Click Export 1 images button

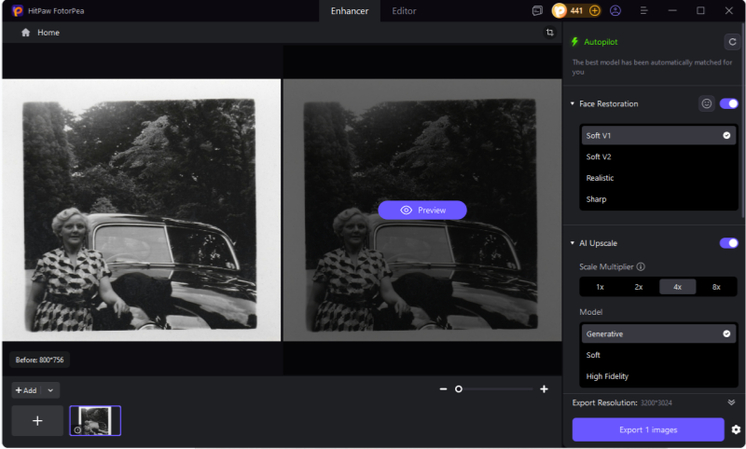pos(648,429)
